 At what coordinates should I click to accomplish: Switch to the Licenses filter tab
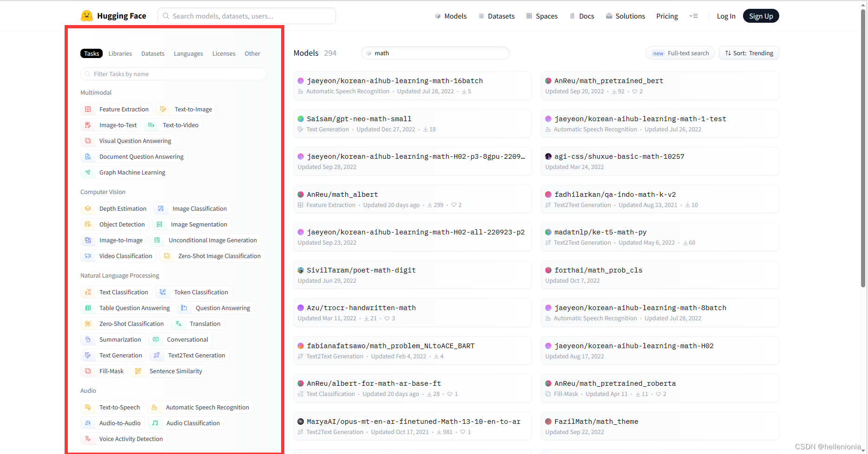(224, 54)
